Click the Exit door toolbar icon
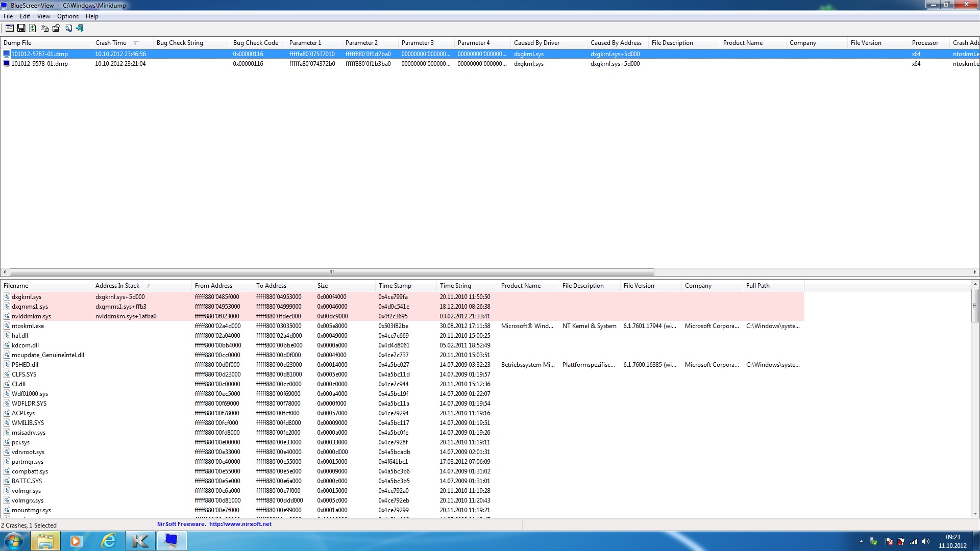The image size is (980, 551). pyautogui.click(x=80, y=28)
